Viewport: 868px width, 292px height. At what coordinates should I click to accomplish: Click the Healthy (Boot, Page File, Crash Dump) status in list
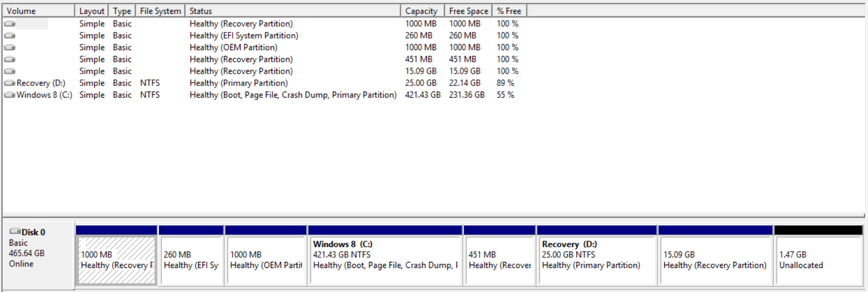coord(293,95)
